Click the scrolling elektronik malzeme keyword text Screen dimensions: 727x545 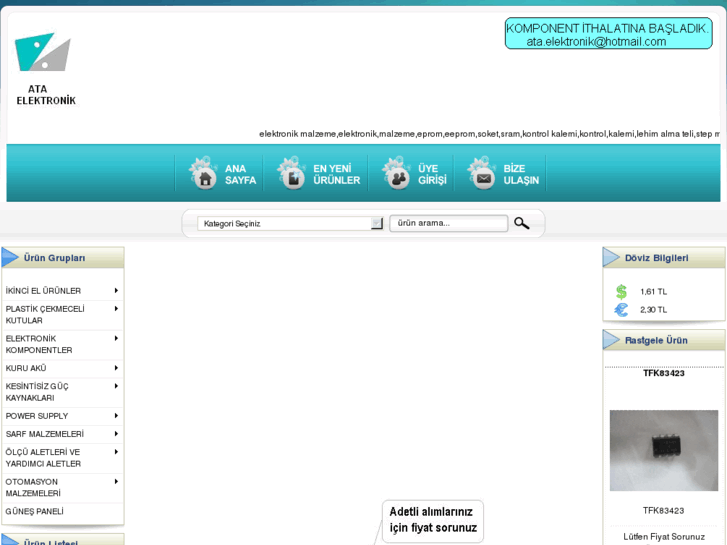click(x=489, y=134)
